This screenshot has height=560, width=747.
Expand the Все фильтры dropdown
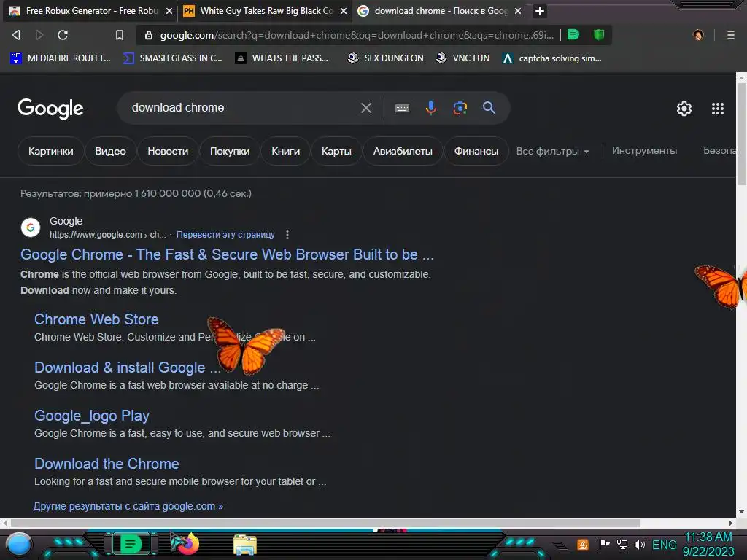[x=553, y=152]
